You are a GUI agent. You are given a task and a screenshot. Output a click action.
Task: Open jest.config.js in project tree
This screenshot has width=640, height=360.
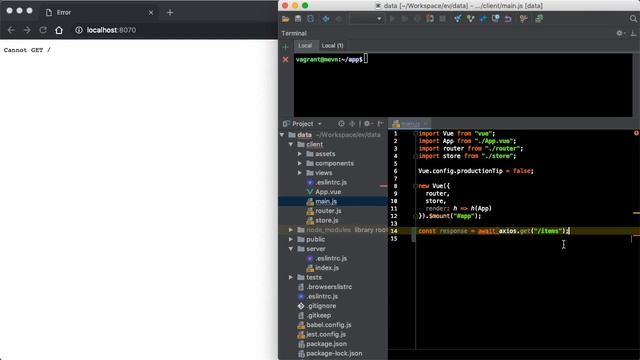point(326,334)
